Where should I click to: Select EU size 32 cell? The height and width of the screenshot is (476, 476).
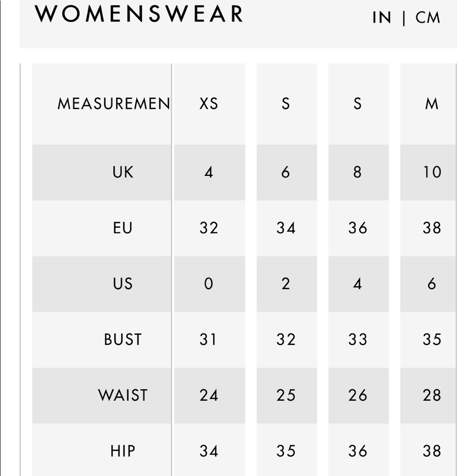click(x=209, y=228)
